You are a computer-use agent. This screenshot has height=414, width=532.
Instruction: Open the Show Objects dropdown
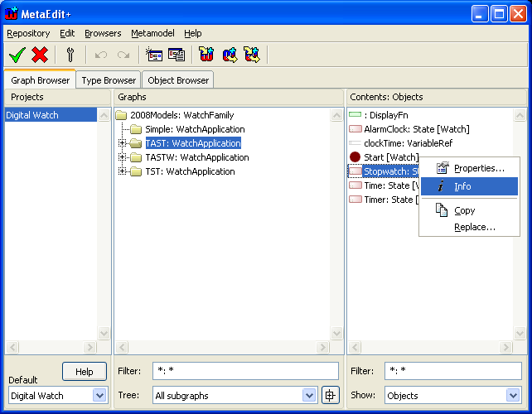[x=512, y=396]
